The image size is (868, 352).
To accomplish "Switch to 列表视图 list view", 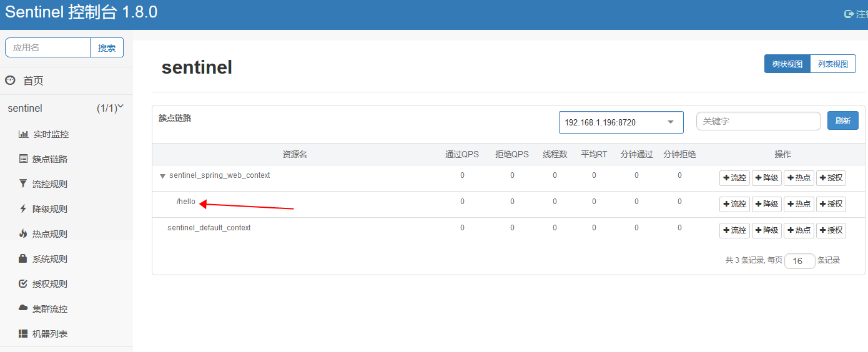I will [833, 64].
